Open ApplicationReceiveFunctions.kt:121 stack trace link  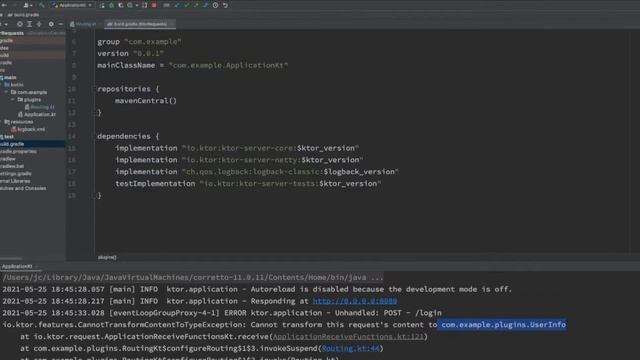(348, 337)
